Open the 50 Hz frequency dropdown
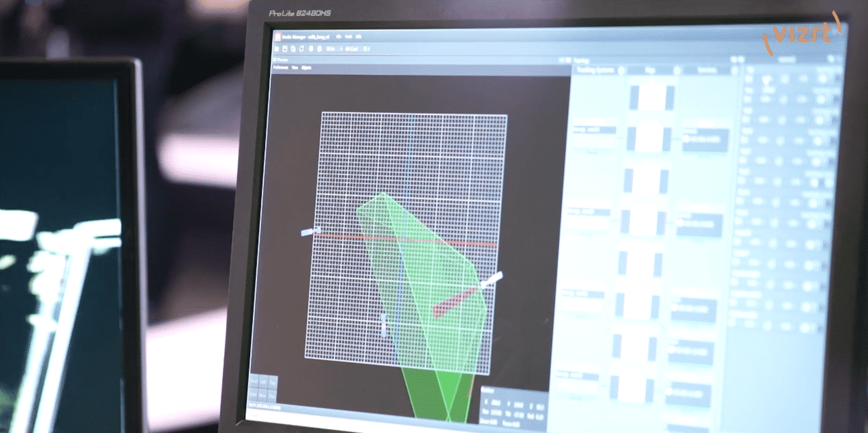868x433 pixels. pos(331,49)
